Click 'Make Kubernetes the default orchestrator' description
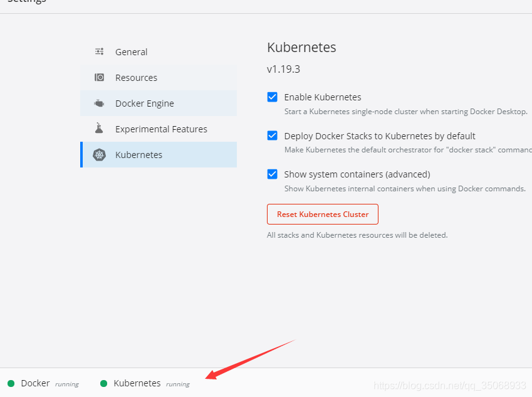Image resolution: width=532 pixels, height=397 pixels. coord(408,150)
